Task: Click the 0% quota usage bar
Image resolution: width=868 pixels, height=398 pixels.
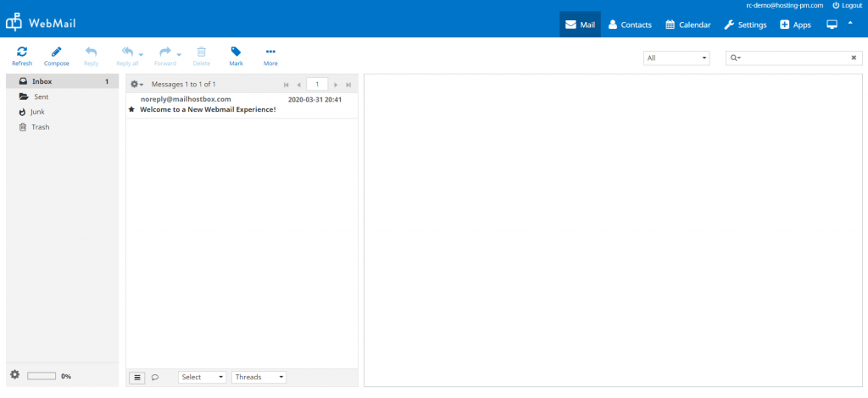Action: click(42, 376)
